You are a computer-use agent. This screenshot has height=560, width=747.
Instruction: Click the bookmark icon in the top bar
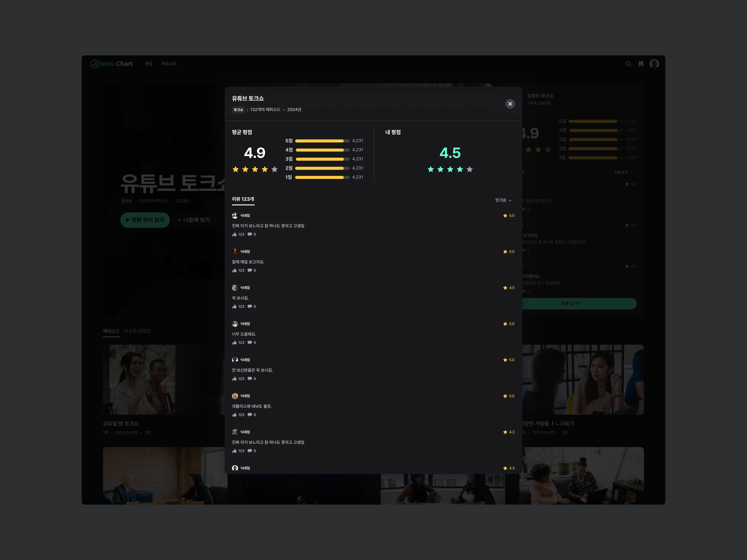click(641, 64)
